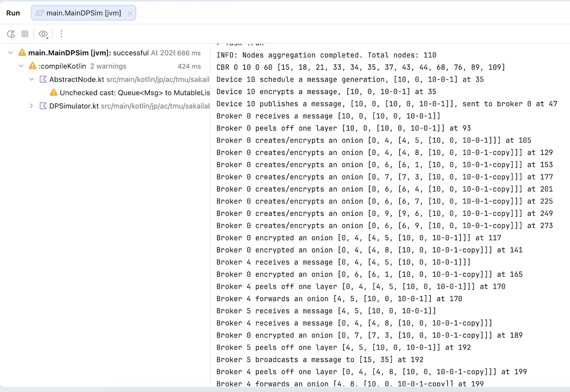
Task: Click the Gradle elephant icon in the tab
Action: click(x=40, y=13)
